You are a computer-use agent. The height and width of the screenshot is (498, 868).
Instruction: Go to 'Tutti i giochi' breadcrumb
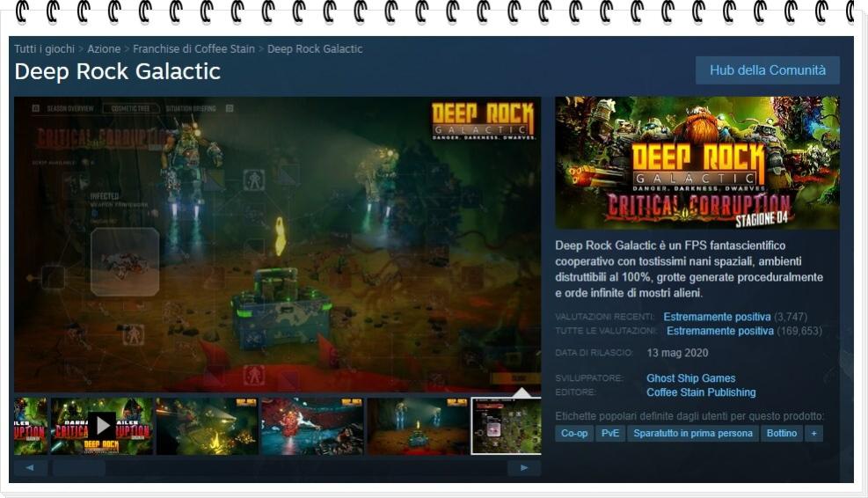click(44, 48)
